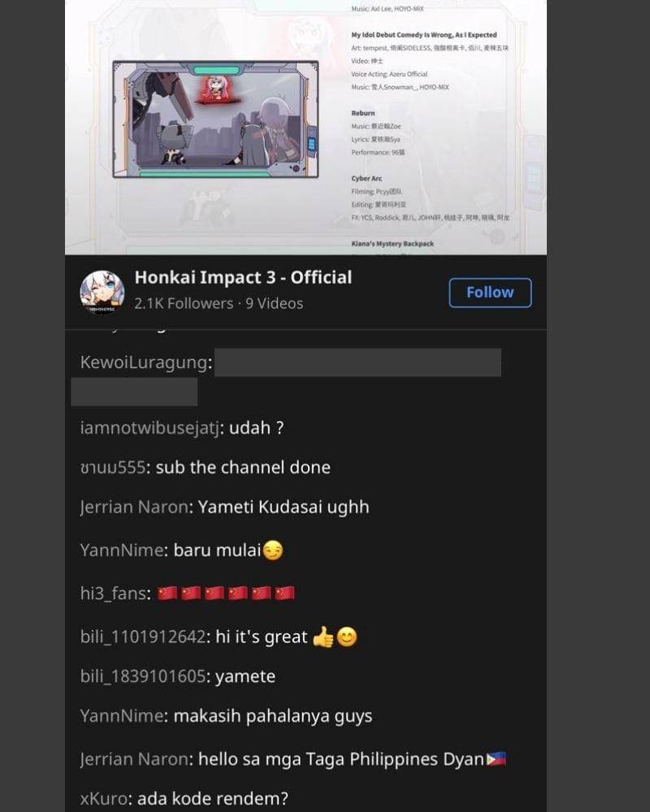Click the smiling face emoji after thumbs up
This screenshot has height=812, width=650.
[347, 636]
